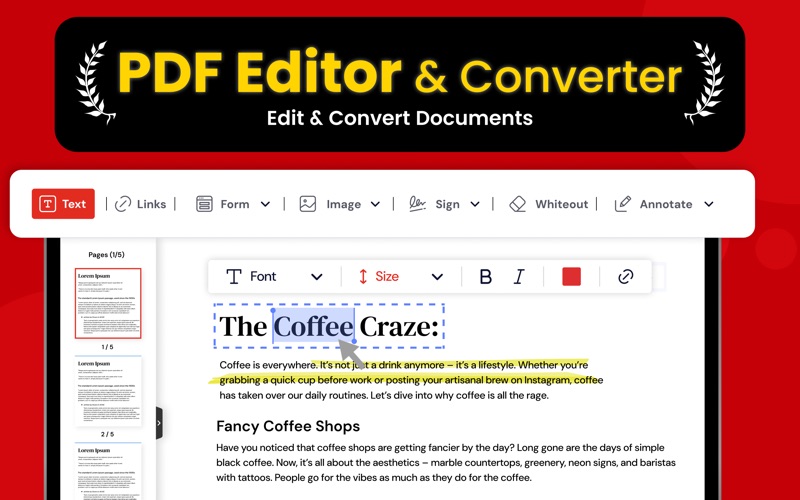This screenshot has height=500, width=800.
Task: Select the red Text tool button
Action: (63, 204)
